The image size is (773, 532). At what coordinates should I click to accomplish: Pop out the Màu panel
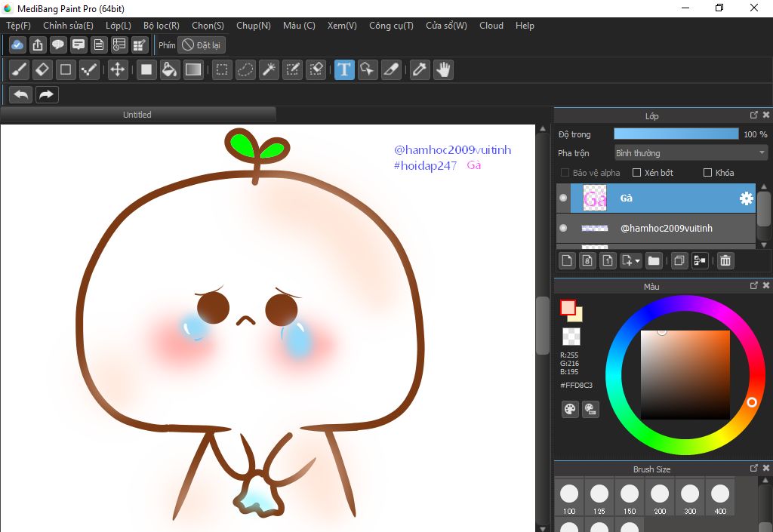(753, 285)
